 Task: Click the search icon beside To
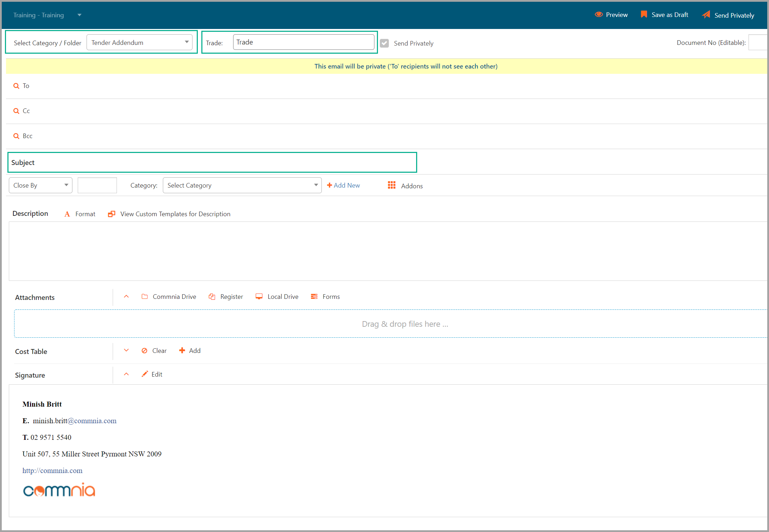(16, 86)
